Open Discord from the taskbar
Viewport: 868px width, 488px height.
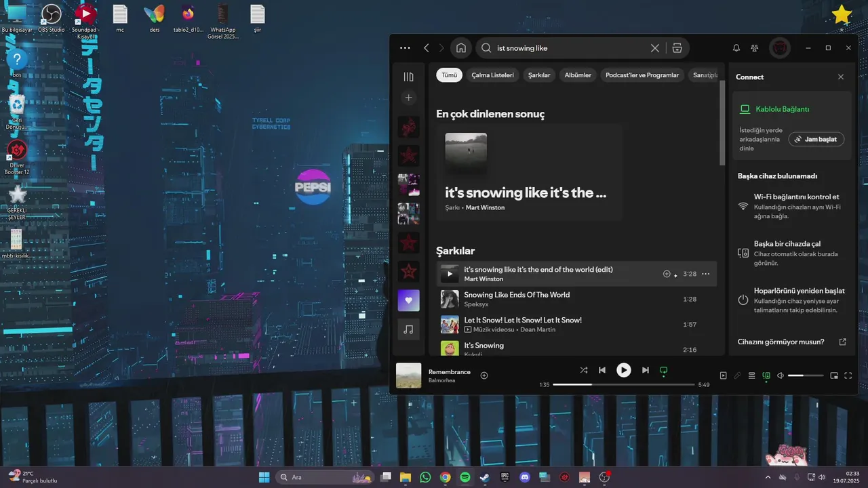coord(524,477)
